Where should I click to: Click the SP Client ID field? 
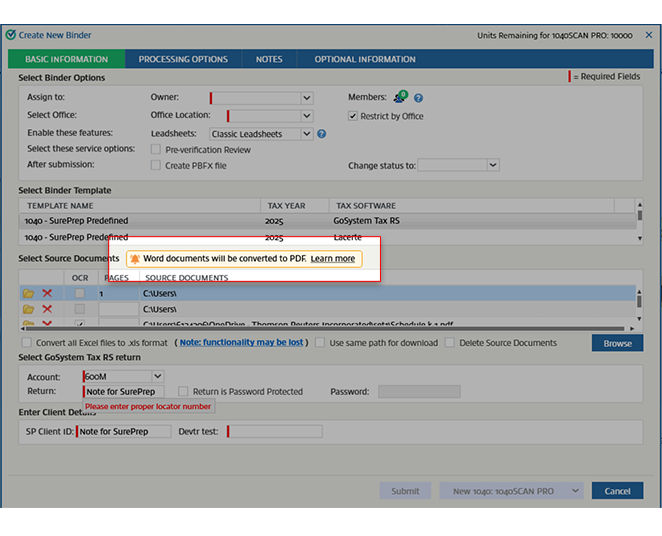pyautogui.click(x=123, y=431)
